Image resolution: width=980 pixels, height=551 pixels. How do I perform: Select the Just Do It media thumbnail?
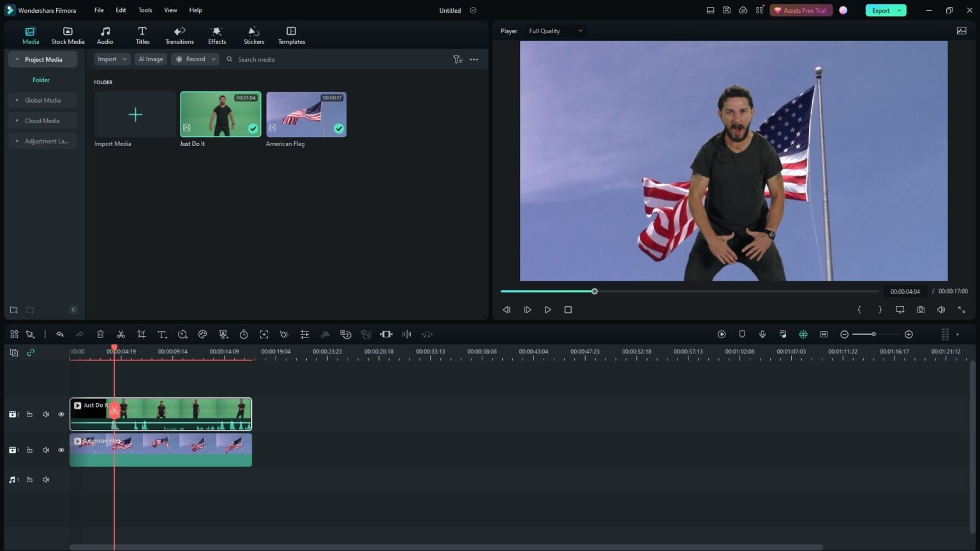pyautogui.click(x=221, y=115)
